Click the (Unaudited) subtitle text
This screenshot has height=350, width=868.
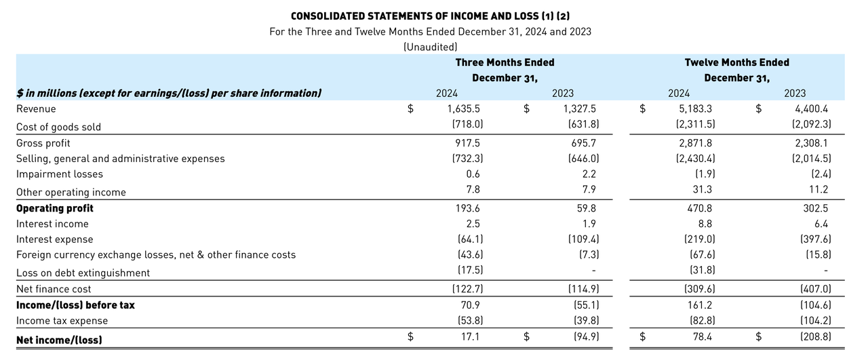[x=430, y=47]
